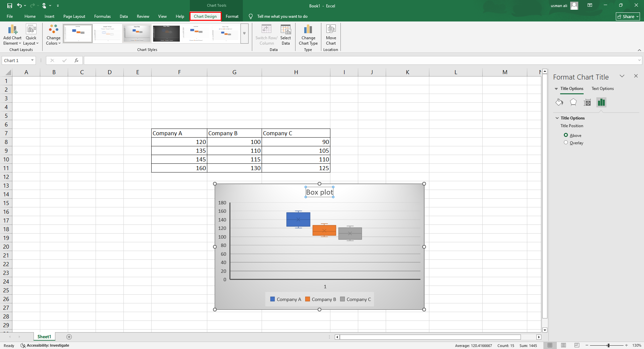The width and height of the screenshot is (644, 349).
Task: Open Add Chart Element menu
Action: click(x=12, y=35)
